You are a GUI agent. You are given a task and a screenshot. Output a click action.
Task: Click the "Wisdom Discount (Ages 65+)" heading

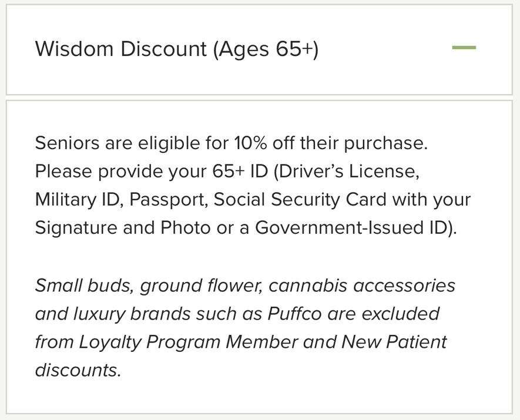click(x=176, y=49)
